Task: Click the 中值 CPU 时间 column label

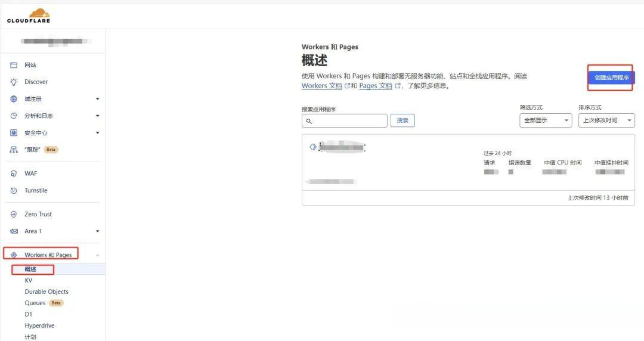Action: [563, 163]
